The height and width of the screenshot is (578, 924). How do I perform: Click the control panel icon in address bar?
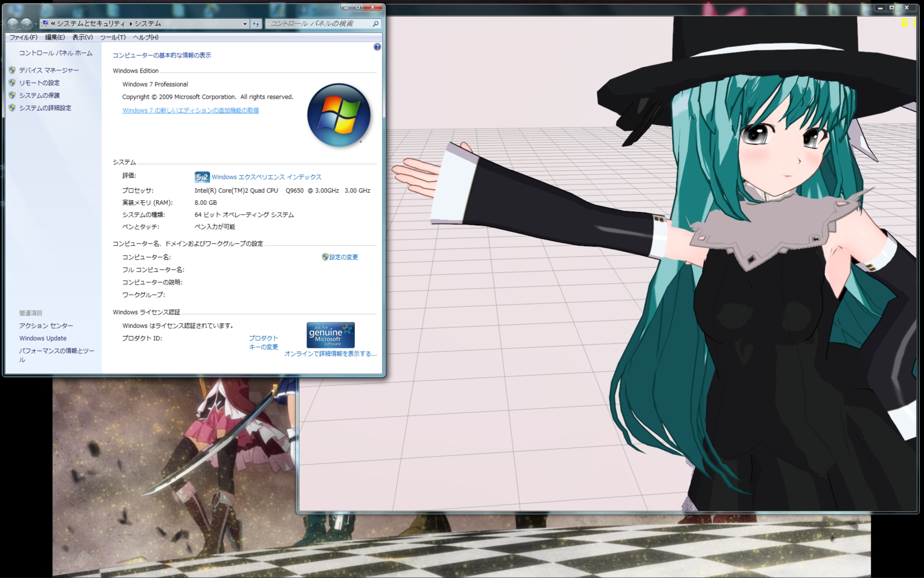[45, 23]
